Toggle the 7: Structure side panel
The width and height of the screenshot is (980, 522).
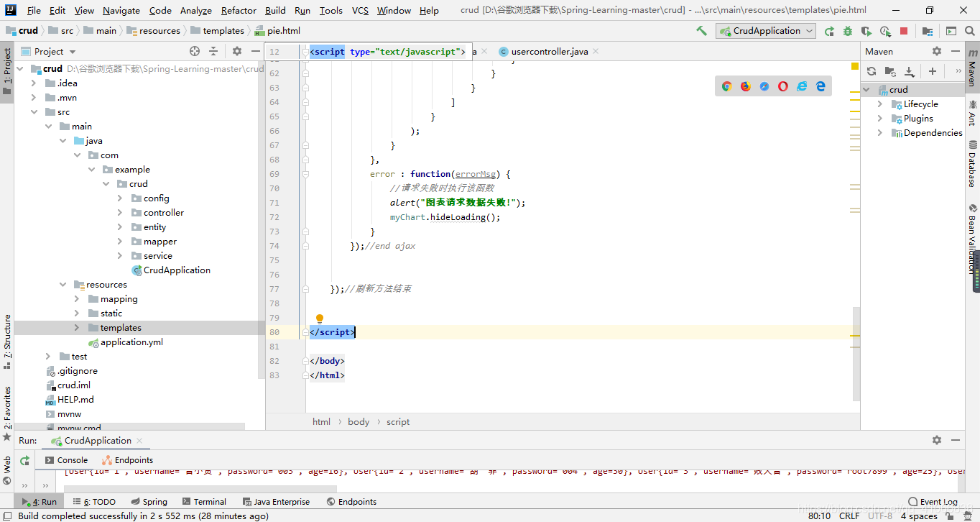(x=7, y=342)
